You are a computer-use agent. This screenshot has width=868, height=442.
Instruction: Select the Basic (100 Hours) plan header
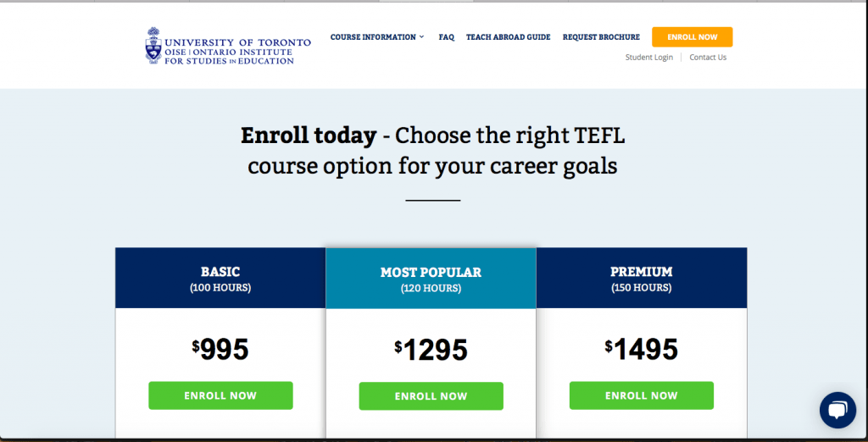220,279
